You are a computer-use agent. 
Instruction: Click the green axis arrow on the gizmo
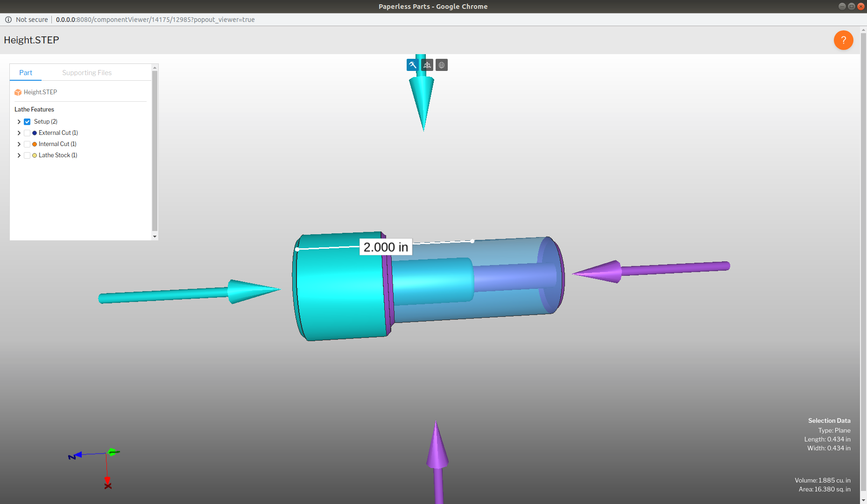pos(113,452)
